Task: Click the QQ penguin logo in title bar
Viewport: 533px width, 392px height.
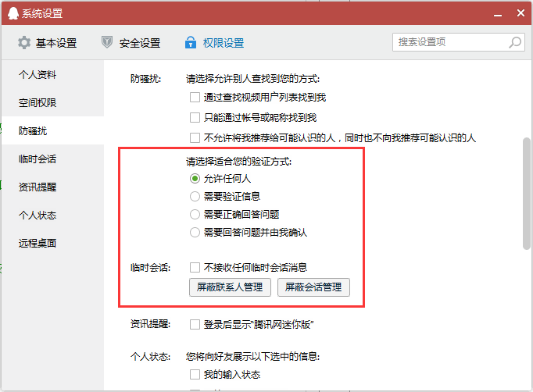Action: pos(13,13)
